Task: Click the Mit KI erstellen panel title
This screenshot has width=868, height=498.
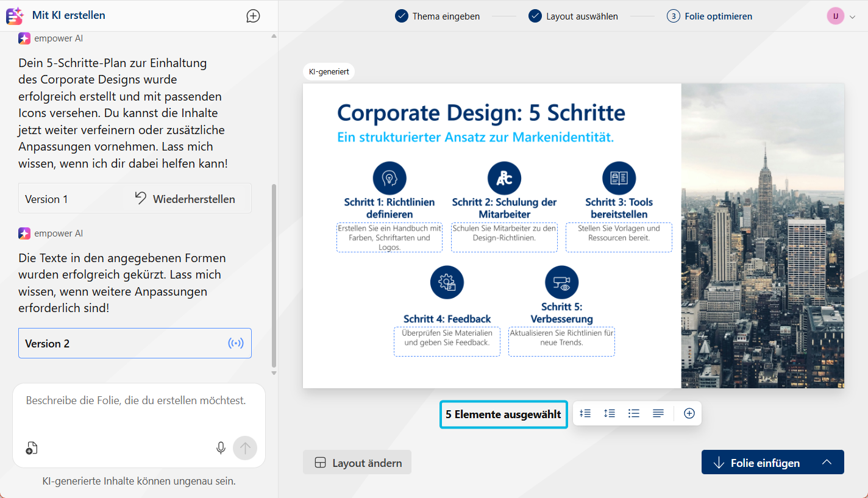Action: 69,15
